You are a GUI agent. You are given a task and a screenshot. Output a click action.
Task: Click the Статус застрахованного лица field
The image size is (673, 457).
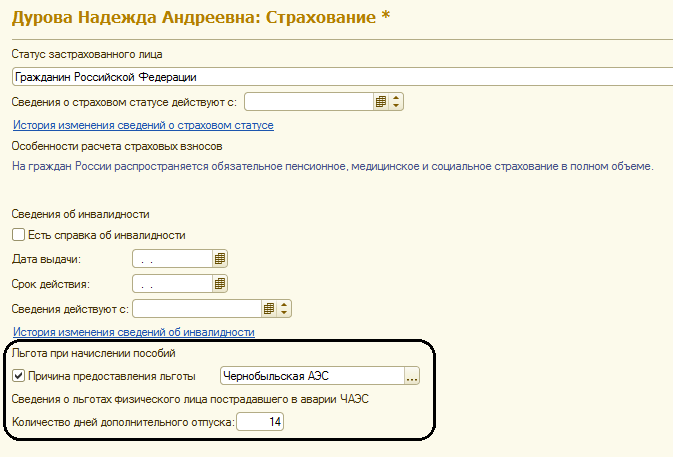point(343,77)
